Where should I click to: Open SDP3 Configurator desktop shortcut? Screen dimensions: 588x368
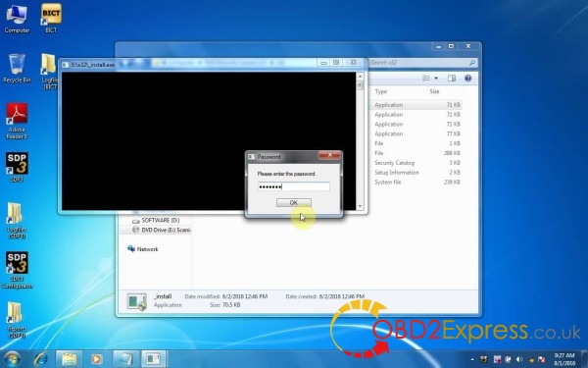17,271
